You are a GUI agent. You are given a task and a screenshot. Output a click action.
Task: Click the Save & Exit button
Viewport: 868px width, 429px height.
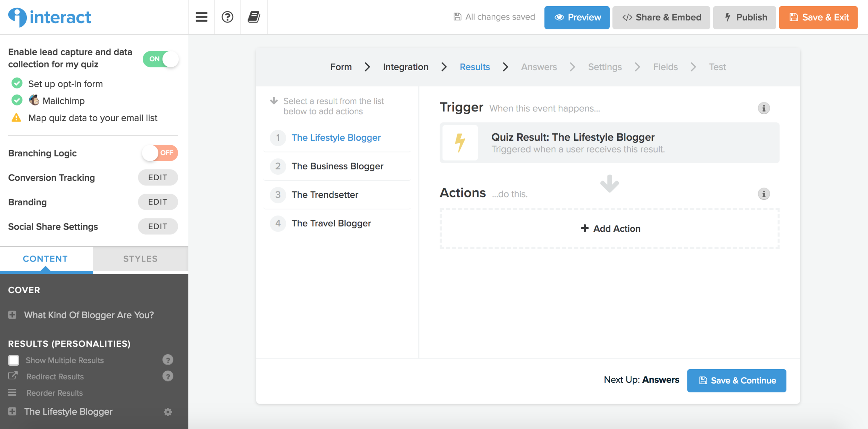[x=818, y=17]
